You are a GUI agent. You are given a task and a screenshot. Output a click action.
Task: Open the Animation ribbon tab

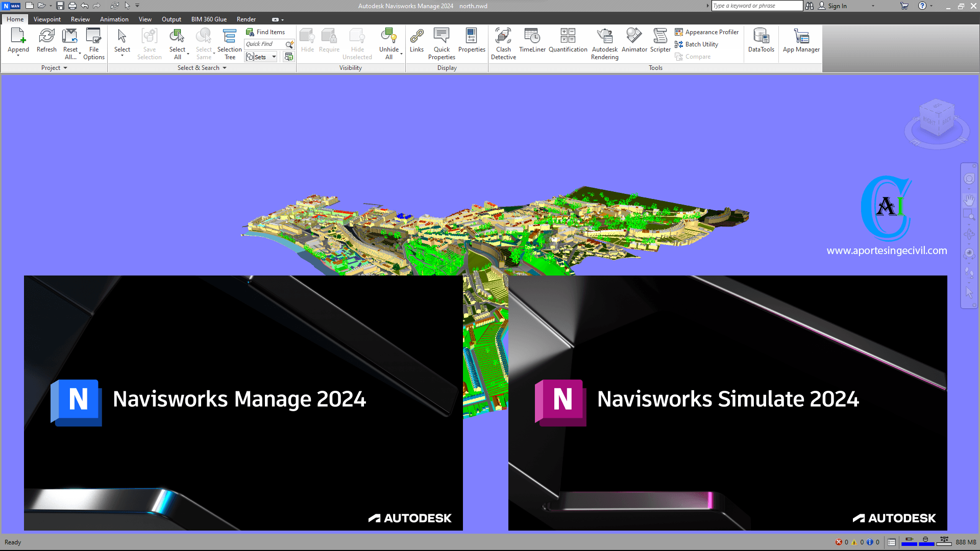(x=114, y=19)
